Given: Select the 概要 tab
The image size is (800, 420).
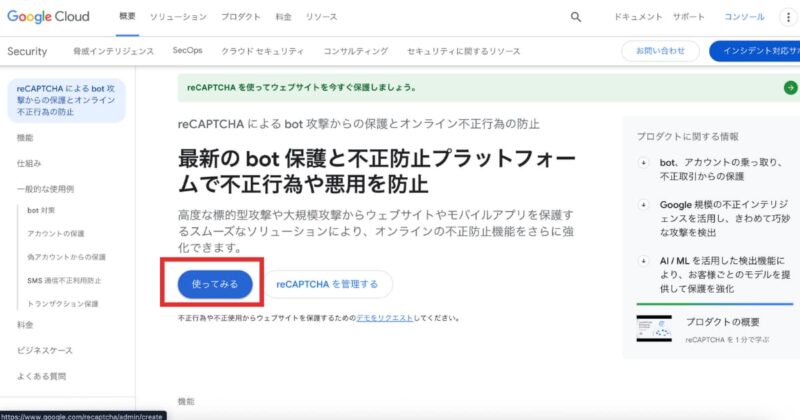Looking at the screenshot, I should (127, 16).
